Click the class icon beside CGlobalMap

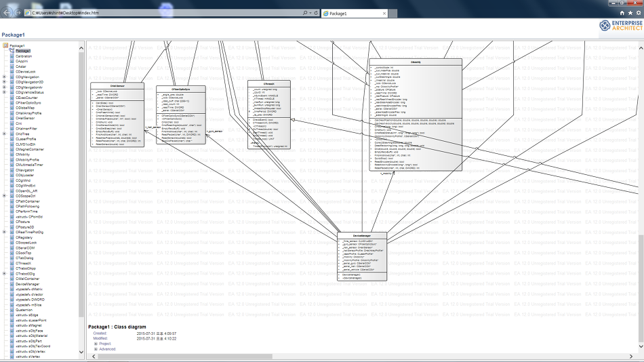tap(12, 108)
